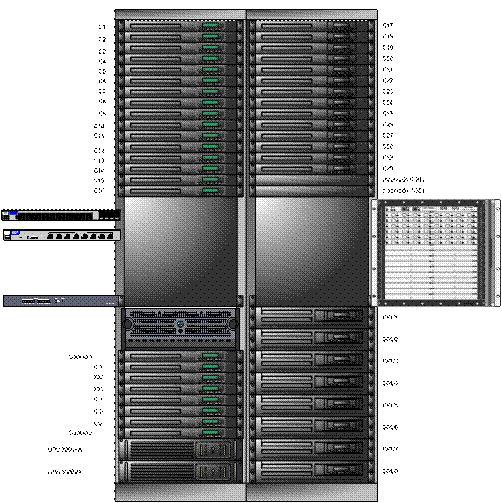502x503 pixels.
Task: Click the gray eight-port switch with blue logo
Action: 62,235
